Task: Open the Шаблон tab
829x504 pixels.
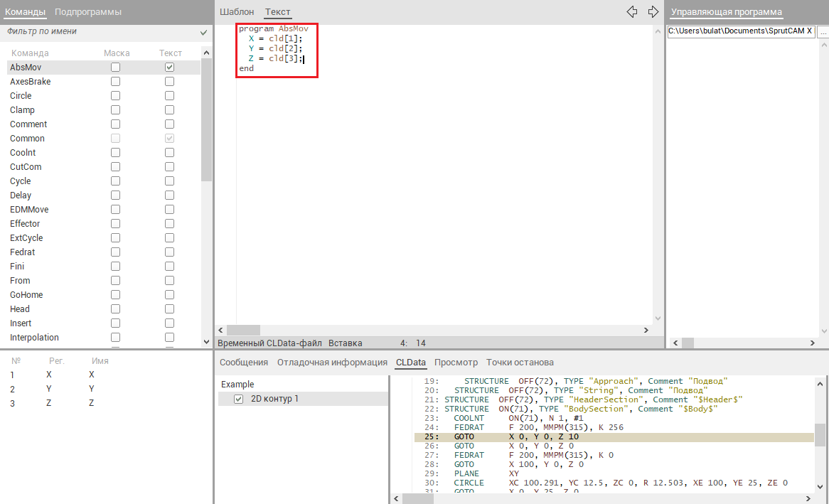Action: pyautogui.click(x=237, y=12)
